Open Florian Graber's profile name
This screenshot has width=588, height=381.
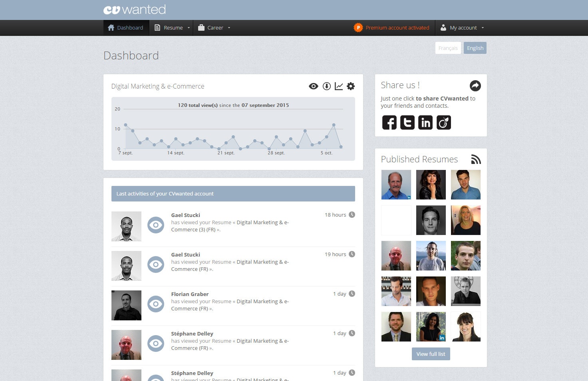pos(190,294)
